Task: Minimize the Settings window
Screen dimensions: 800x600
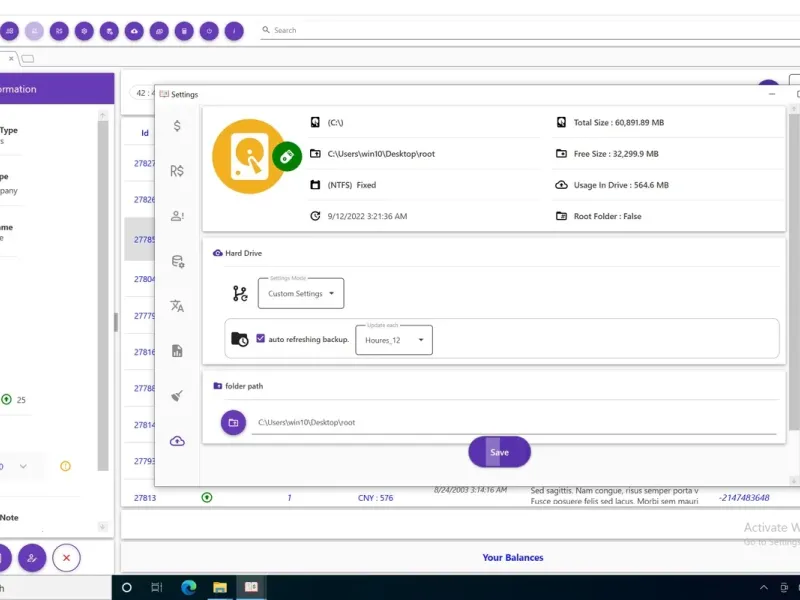Action: coord(772,94)
